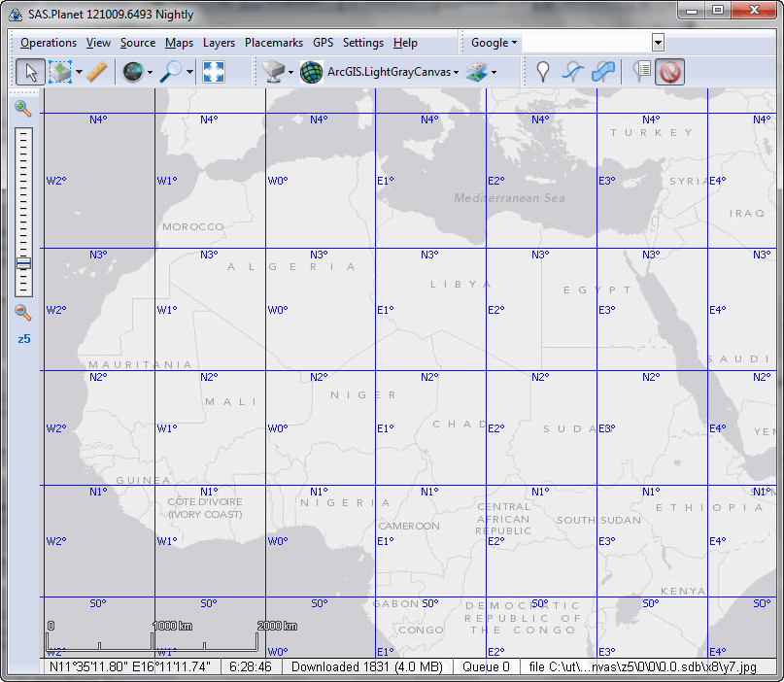
Task: Toggle the cache source drive icon
Action: (273, 72)
